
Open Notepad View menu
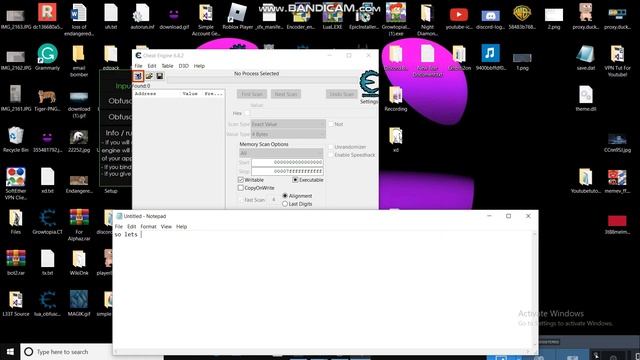tap(166, 227)
